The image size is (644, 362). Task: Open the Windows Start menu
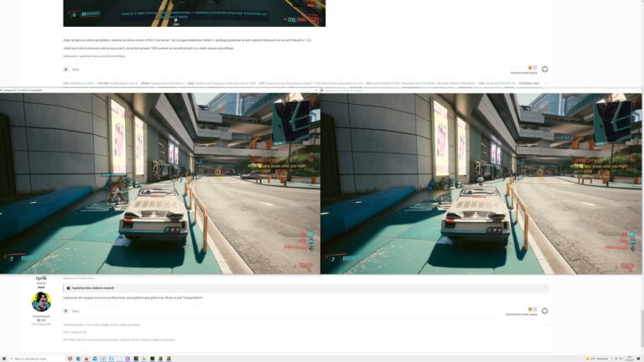[3, 359]
